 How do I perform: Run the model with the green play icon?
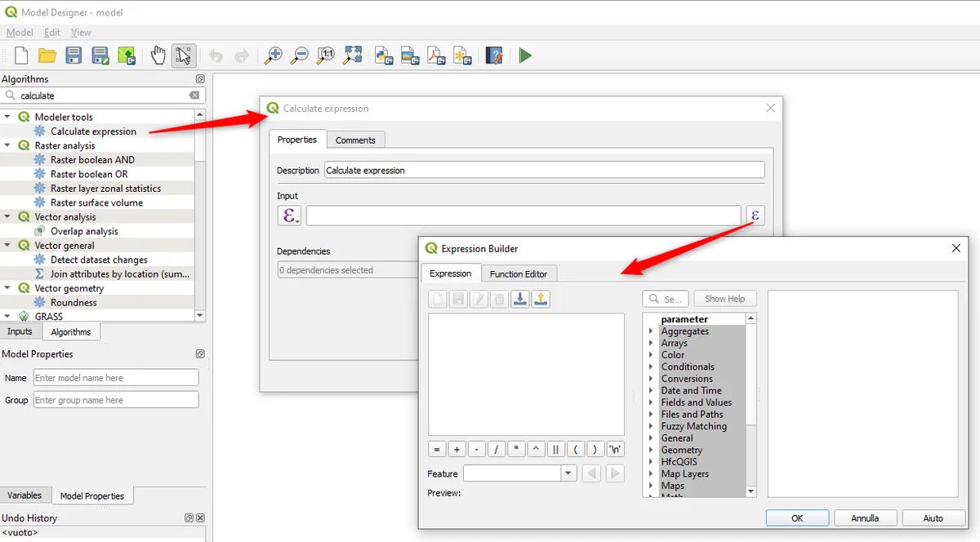[525, 56]
